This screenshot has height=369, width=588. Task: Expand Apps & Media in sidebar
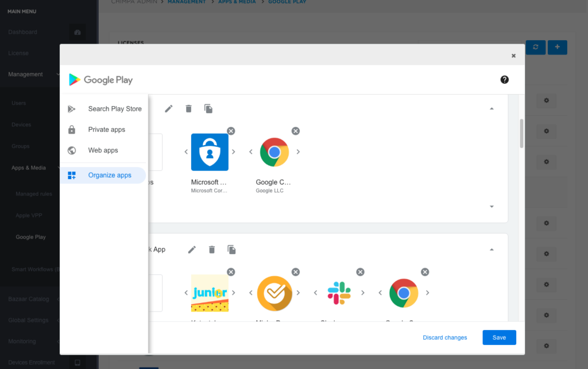tap(29, 168)
